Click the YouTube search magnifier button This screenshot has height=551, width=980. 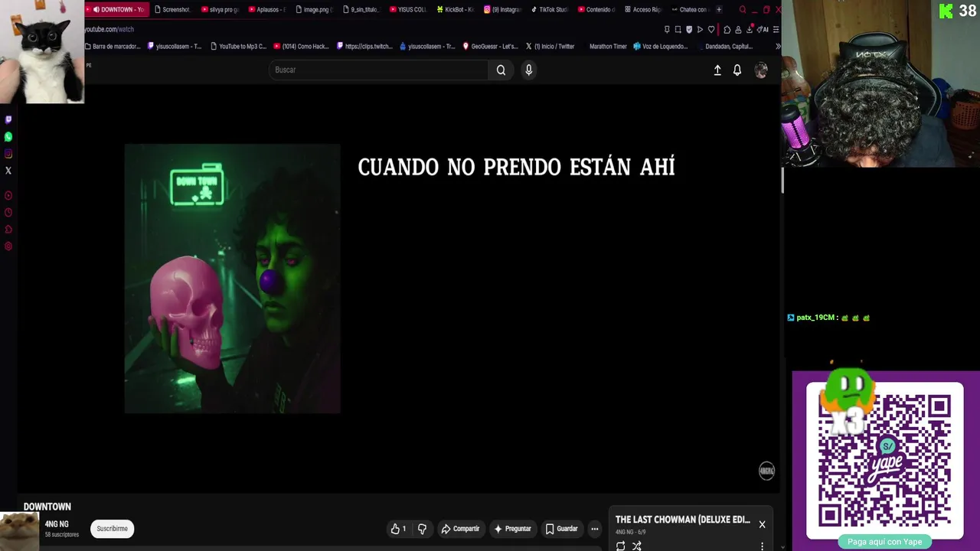(501, 70)
